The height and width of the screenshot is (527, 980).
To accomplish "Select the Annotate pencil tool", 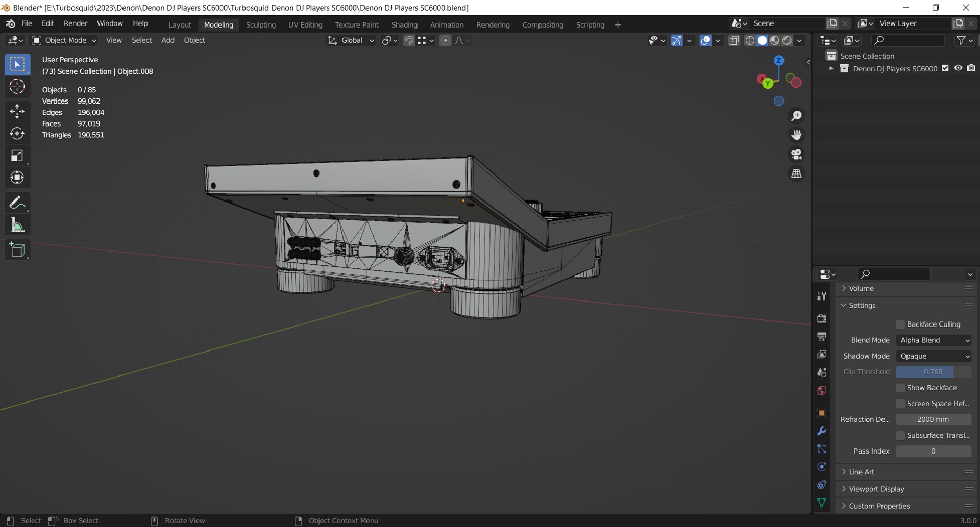I will [x=17, y=203].
